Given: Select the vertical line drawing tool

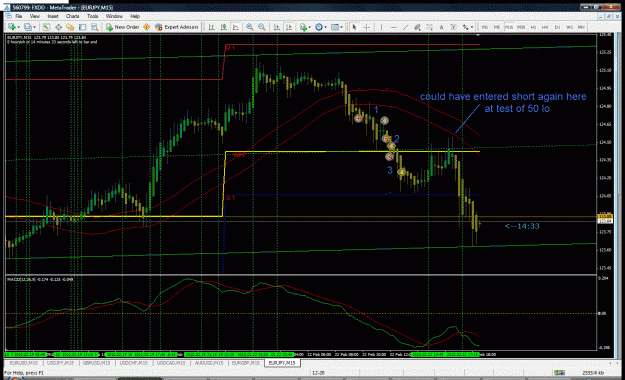Looking at the screenshot, I should [381, 27].
